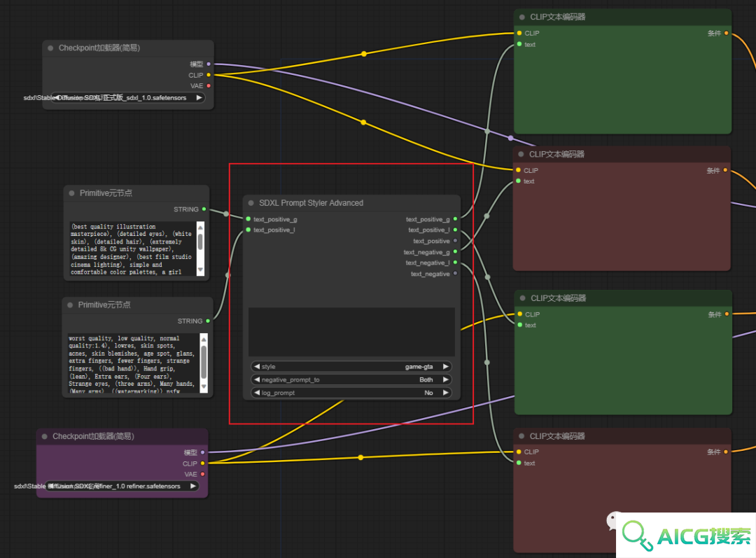Pick next checkpoint after refiner.safetensors
The height and width of the screenshot is (558, 756).
[193, 486]
